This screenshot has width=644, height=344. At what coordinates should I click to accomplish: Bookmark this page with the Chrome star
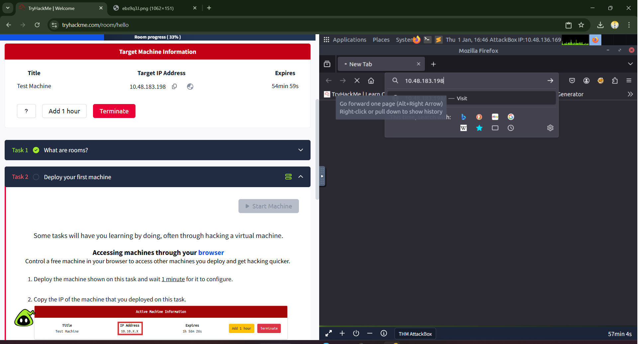(x=581, y=25)
